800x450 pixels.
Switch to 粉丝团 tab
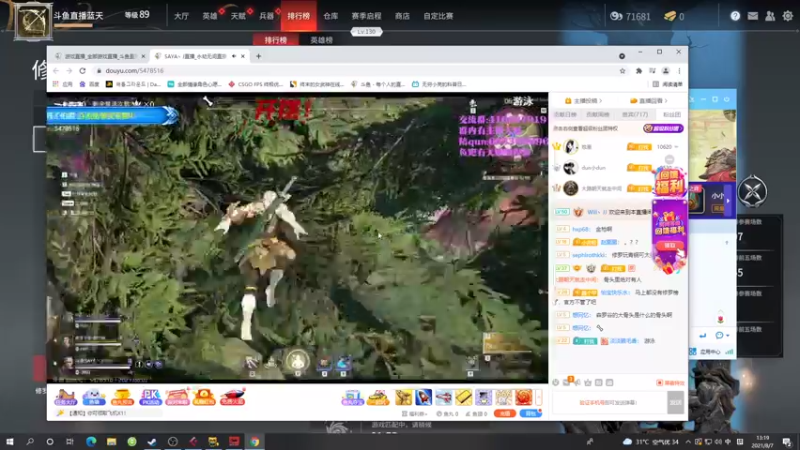pyautogui.click(x=671, y=115)
